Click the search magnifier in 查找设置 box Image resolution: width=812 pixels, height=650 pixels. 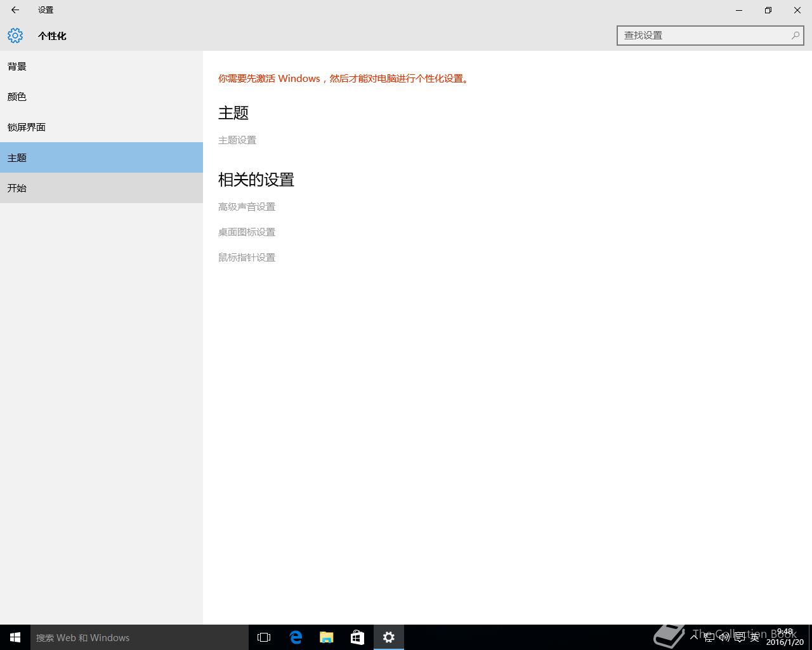click(x=795, y=36)
